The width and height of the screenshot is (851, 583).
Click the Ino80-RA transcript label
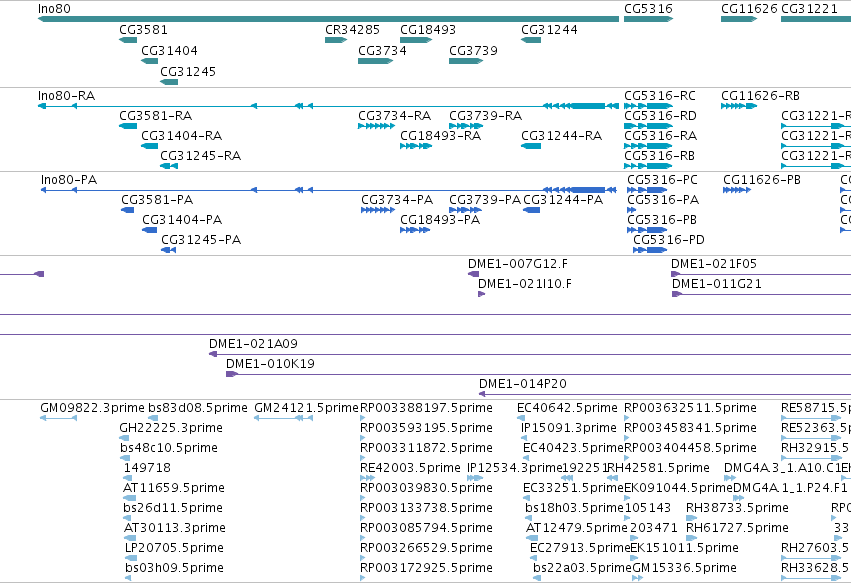[x=66, y=96]
